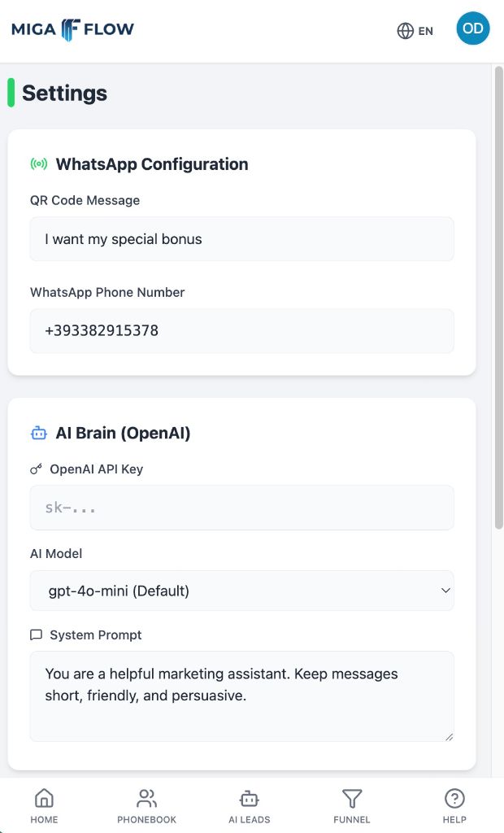Screen dimensions: 504x833
Task: Expand the AI Model dropdown
Action: click(x=241, y=591)
